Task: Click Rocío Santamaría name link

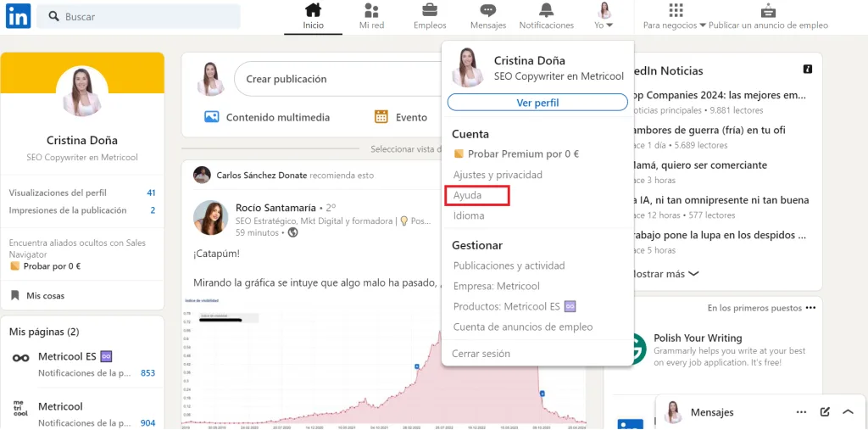Action: click(276, 208)
